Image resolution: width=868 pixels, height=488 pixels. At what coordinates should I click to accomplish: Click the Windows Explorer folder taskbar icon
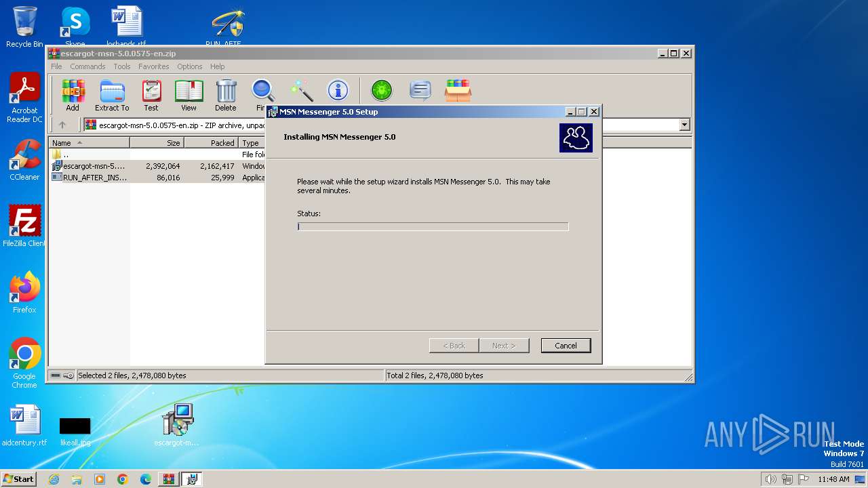[77, 479]
